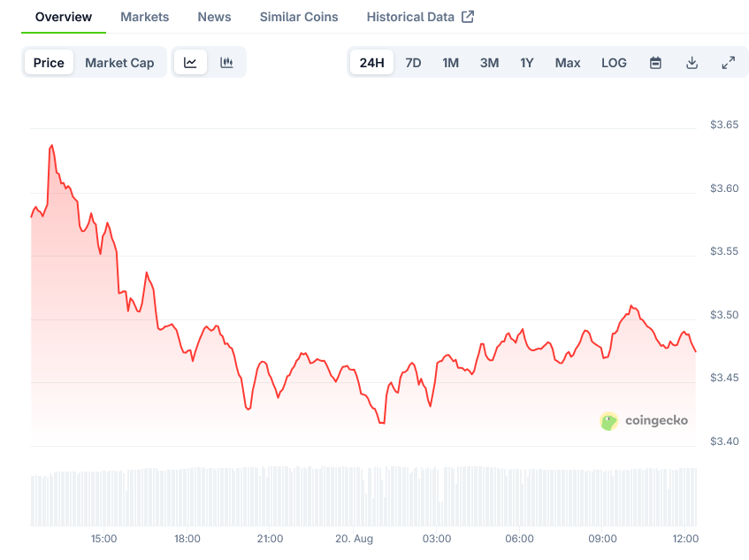Open the News tab

[x=215, y=17]
